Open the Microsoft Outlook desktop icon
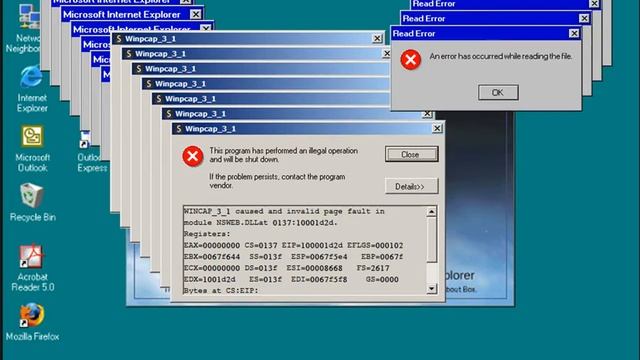The height and width of the screenshot is (360, 640). (x=32, y=149)
